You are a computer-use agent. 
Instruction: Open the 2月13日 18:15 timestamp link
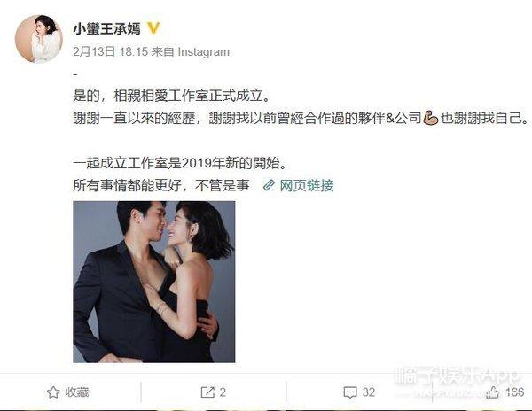[x=111, y=52]
